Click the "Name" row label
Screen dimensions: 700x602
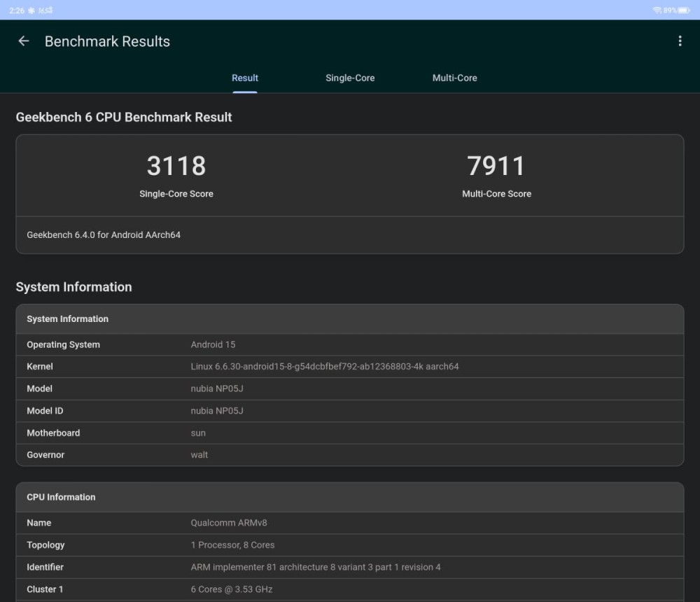click(x=38, y=523)
